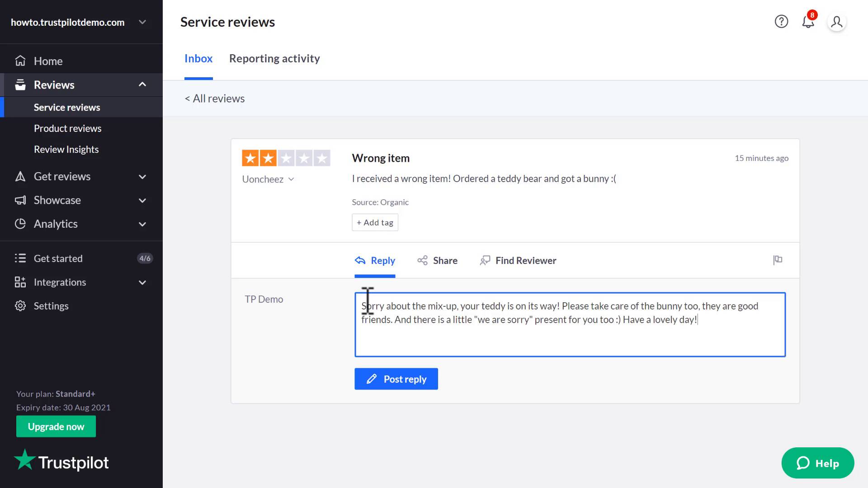Flag this review with the flag icon
This screenshot has height=488, width=868.
[778, 260]
